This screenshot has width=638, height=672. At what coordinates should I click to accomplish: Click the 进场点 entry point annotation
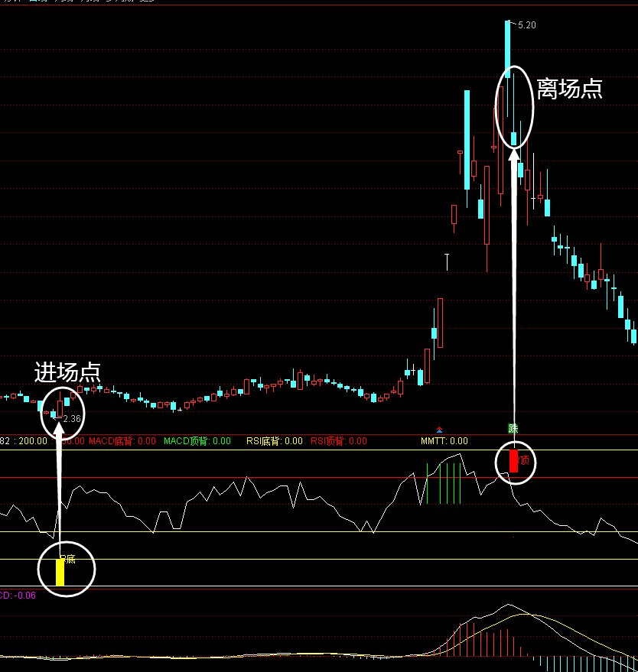point(67,373)
